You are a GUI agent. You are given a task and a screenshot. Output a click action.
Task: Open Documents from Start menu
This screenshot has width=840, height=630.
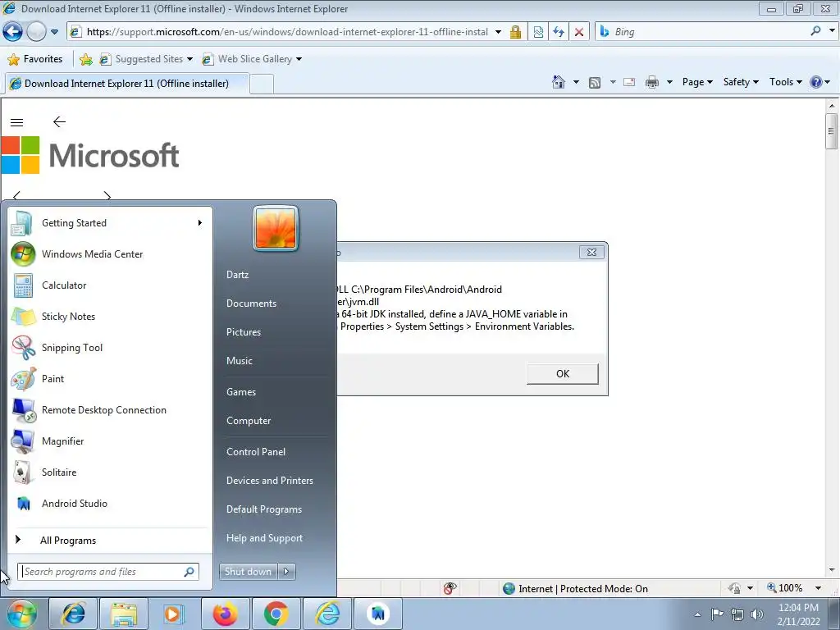[x=251, y=304]
